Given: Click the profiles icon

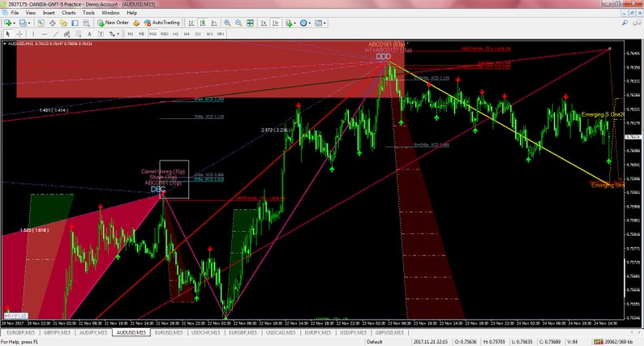Looking at the screenshot, I should pyautogui.click(x=23, y=23).
